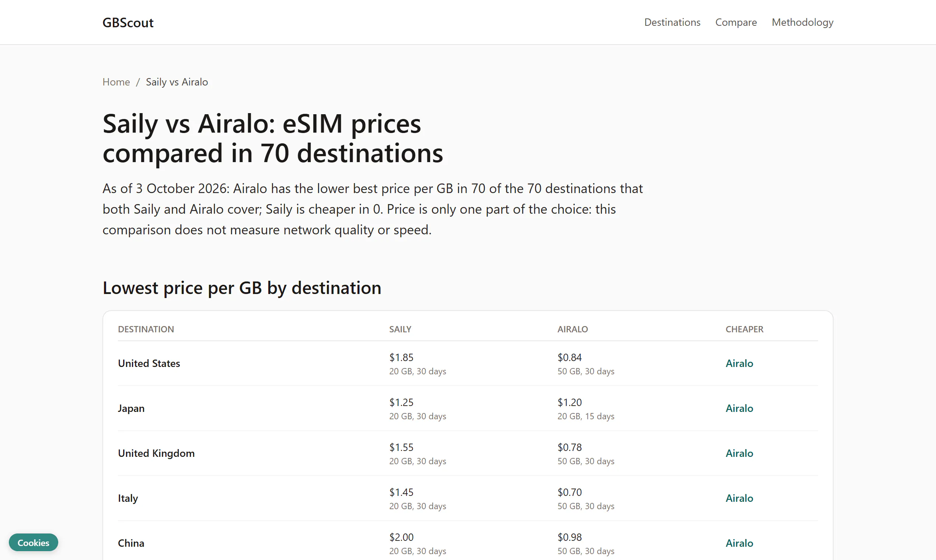Image resolution: width=936 pixels, height=560 pixels.
Task: Click the SAILY column header
Action: tap(400, 329)
